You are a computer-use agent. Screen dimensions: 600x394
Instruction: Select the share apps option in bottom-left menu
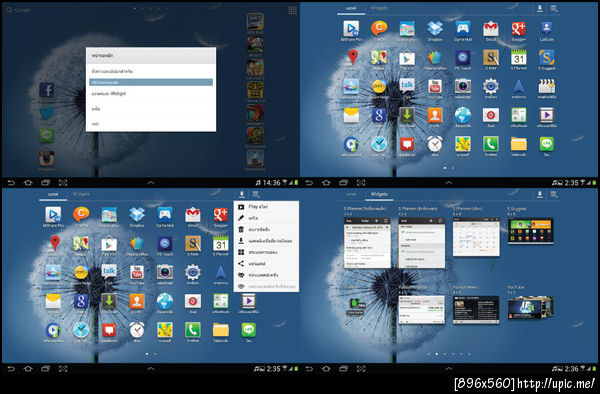266,264
